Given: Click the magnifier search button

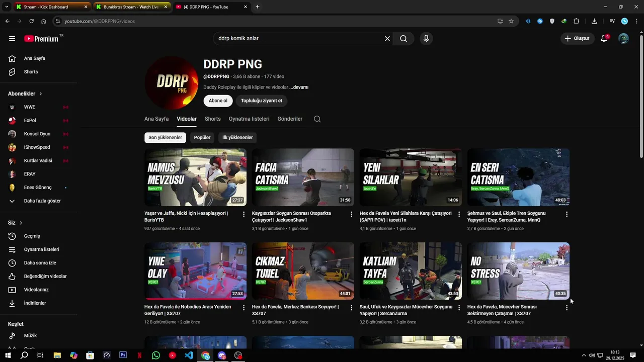Looking at the screenshot, I should point(404,39).
